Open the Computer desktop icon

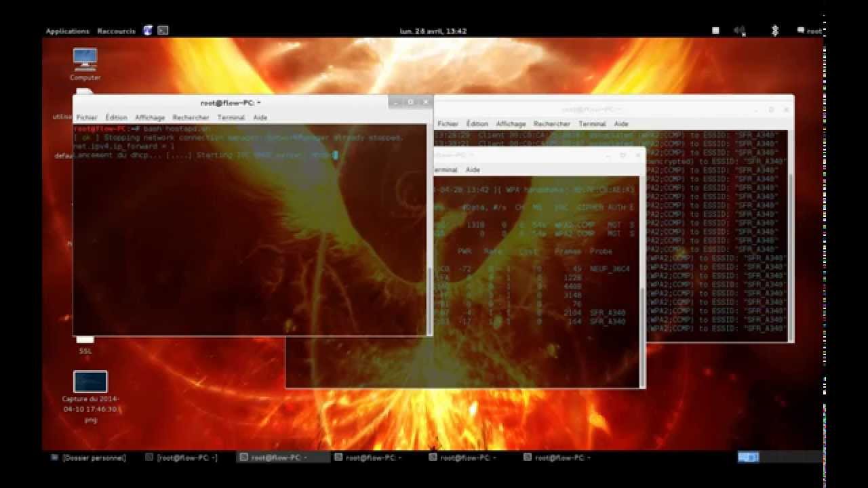click(85, 64)
